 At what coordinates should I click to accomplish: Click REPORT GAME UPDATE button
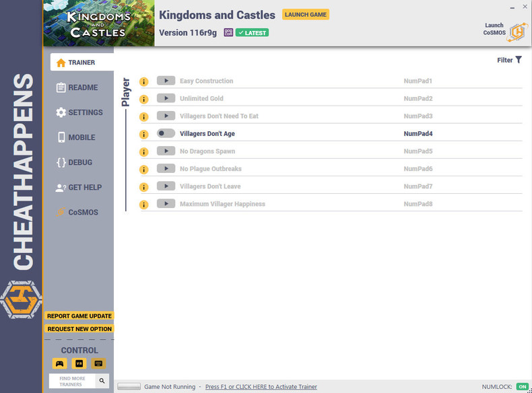79,316
